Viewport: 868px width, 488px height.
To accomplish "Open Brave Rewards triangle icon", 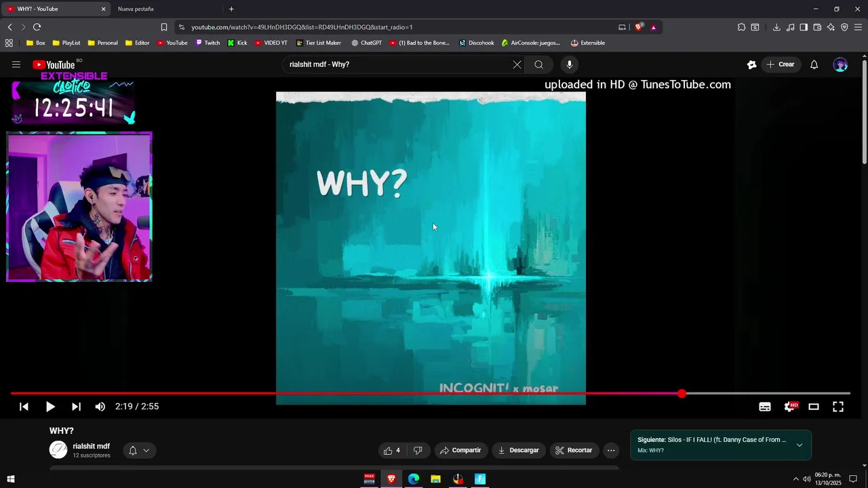I will [653, 27].
